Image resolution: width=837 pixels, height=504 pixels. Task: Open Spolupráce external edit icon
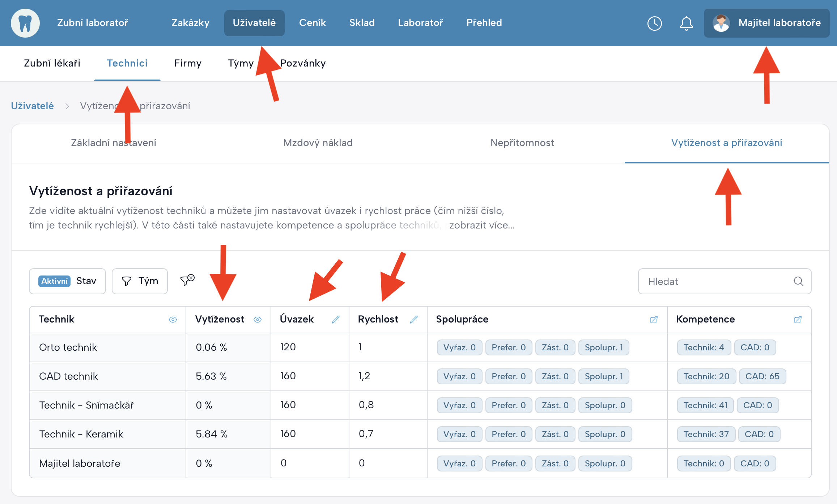(x=654, y=320)
